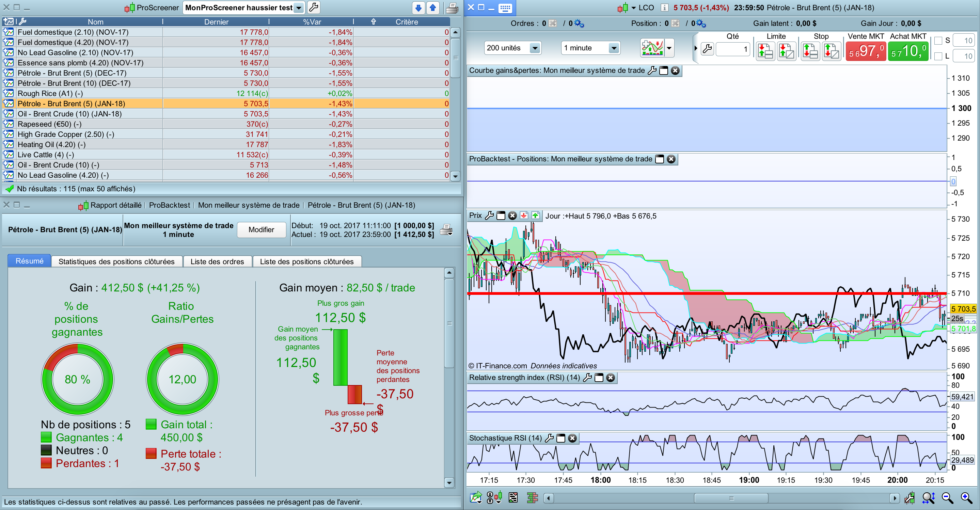Click the ProScreener blue up arrow
Screen dimensions: 980x510
[432, 7]
